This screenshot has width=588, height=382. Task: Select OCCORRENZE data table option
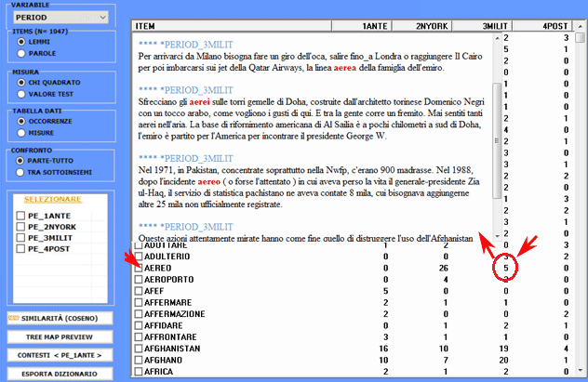tap(21, 122)
